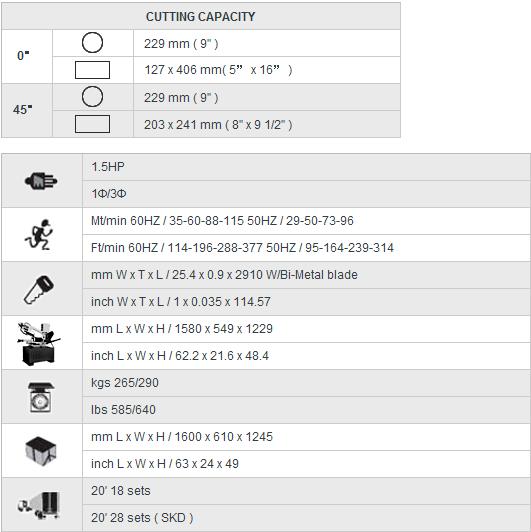Click the weighing scale weight icon

[x=41, y=397]
